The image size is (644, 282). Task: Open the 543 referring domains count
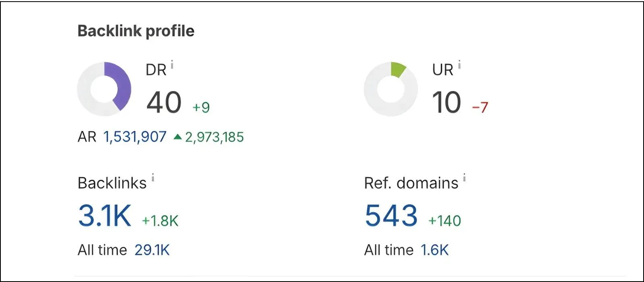point(391,216)
